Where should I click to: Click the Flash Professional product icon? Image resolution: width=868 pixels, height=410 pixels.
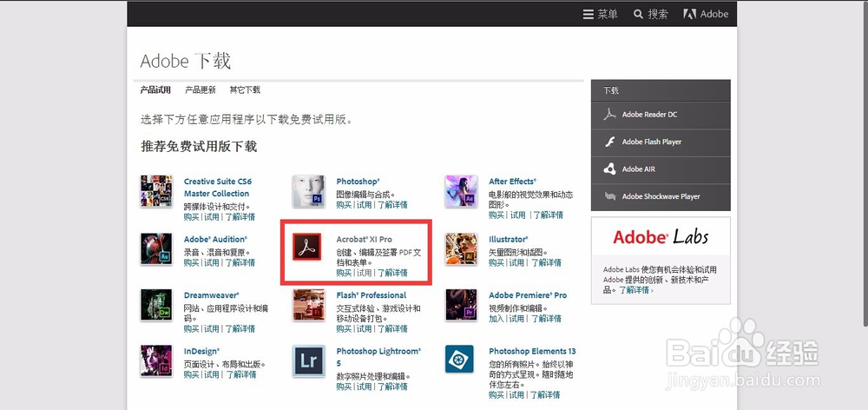coord(308,305)
